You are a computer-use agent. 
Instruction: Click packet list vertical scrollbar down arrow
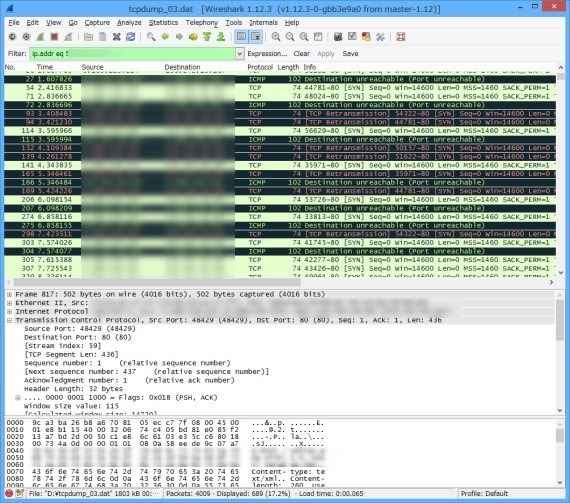click(x=561, y=273)
